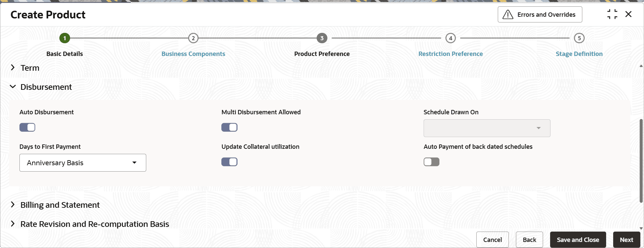Viewport: 644px width, 248px height.
Task: Click step 4 circle in the wizard
Action: (x=450, y=38)
